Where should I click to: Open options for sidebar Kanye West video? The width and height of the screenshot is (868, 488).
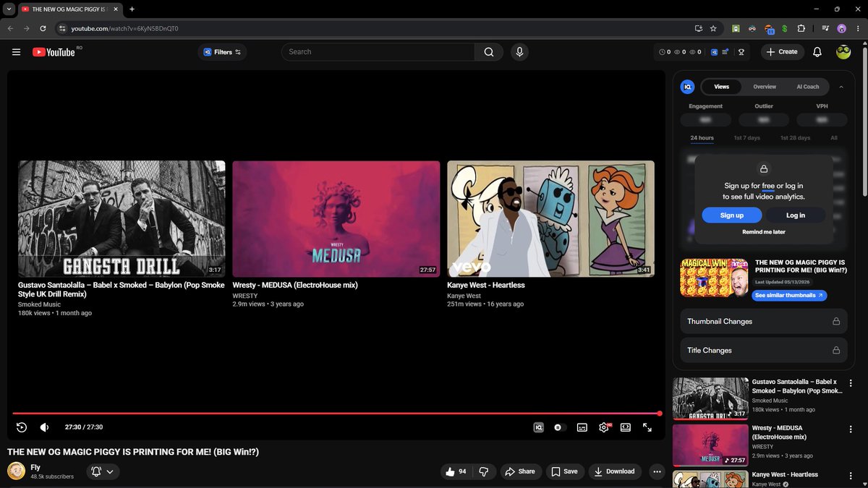[x=850, y=476]
